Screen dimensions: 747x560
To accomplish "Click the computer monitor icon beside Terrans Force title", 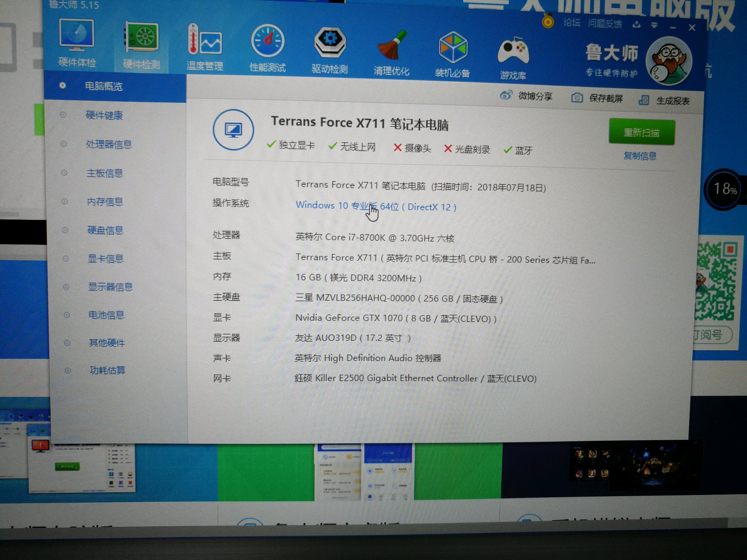I will [233, 130].
